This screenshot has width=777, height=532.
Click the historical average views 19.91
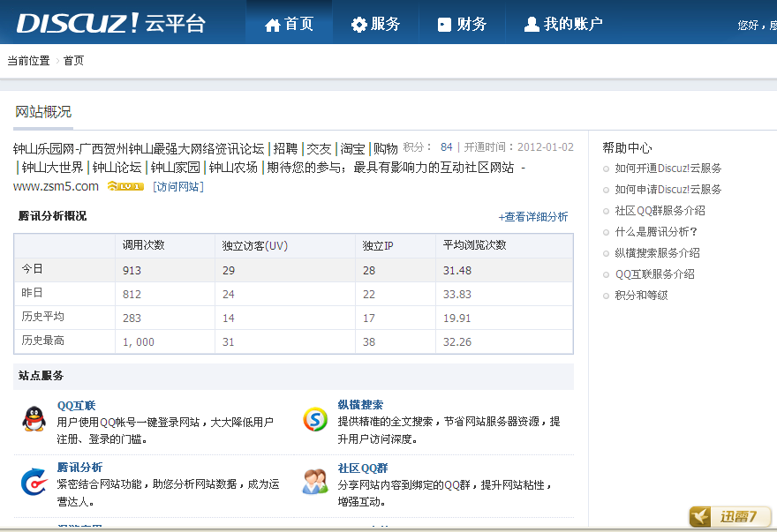456,318
